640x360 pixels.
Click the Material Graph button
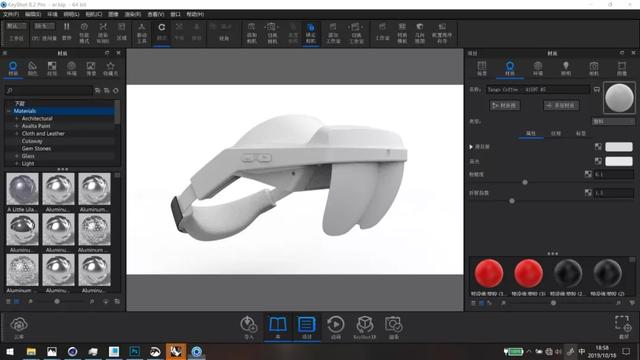pos(504,105)
